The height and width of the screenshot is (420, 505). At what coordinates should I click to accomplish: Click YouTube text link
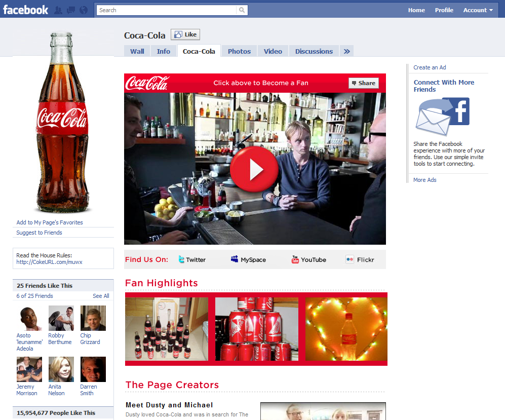click(x=314, y=259)
